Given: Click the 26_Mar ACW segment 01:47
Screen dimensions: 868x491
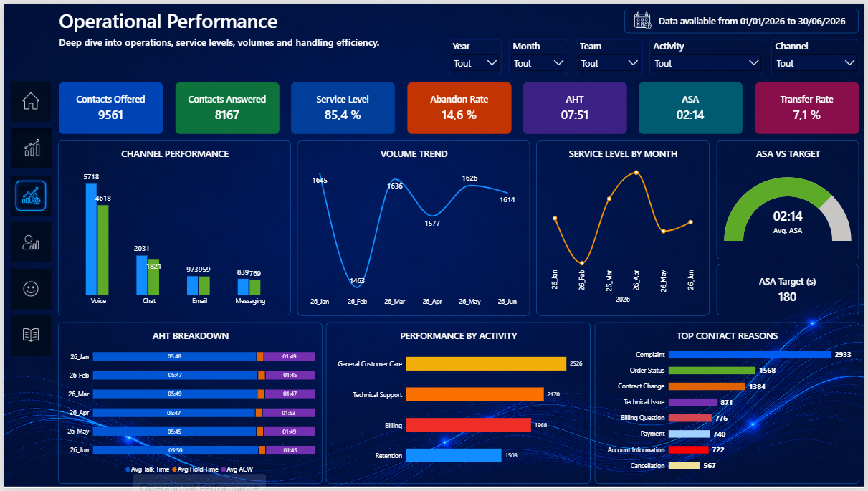Looking at the screenshot, I should [290, 394].
